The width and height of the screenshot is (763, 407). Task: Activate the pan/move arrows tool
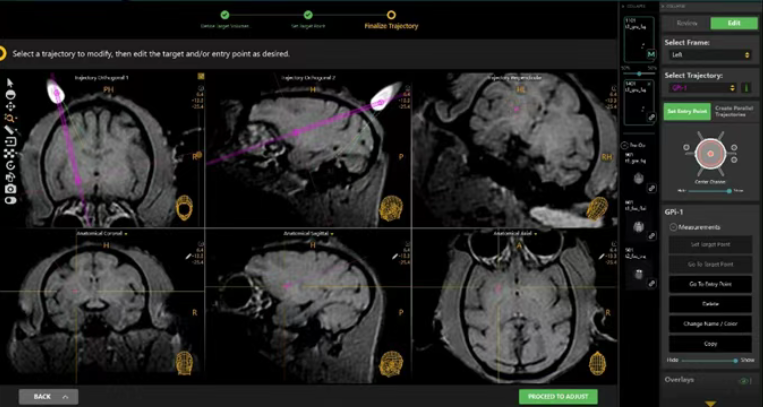9,106
